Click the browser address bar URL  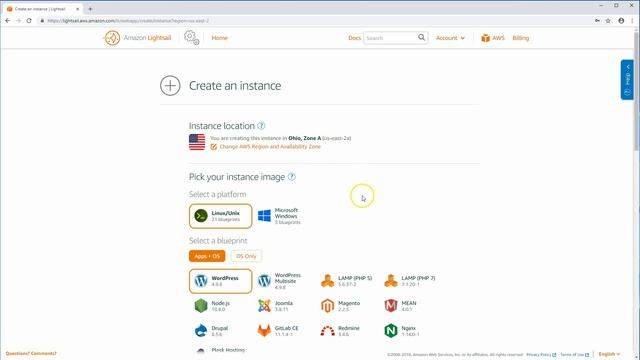pyautogui.click(x=128, y=20)
